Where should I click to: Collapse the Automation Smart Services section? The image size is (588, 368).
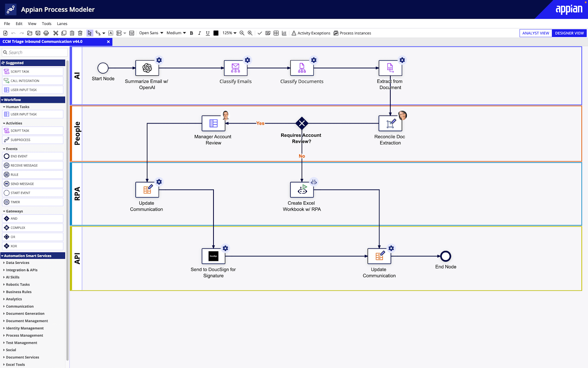point(33,256)
